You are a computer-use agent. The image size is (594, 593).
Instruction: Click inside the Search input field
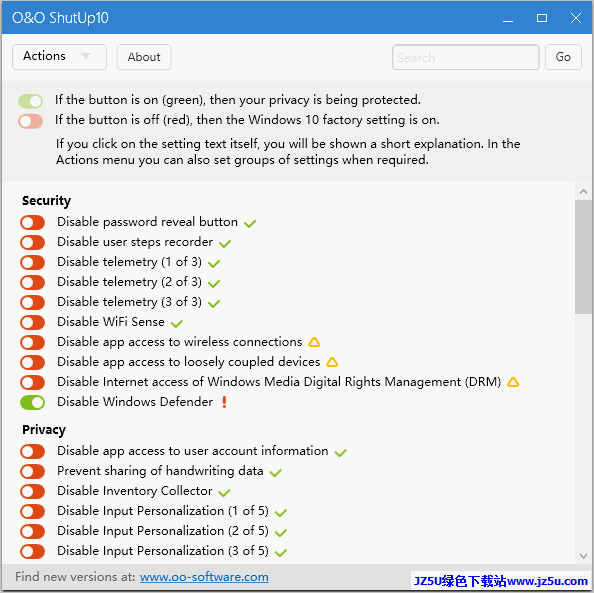tap(466, 57)
